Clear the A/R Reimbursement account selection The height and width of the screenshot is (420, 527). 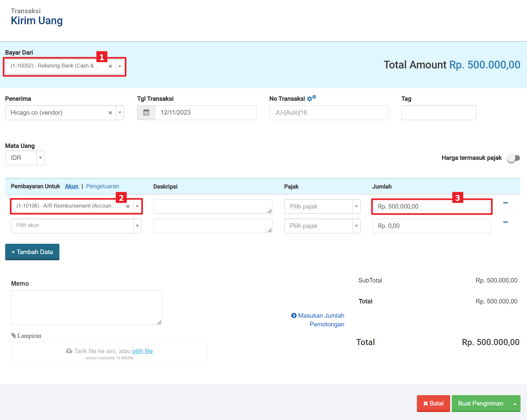[x=128, y=206]
